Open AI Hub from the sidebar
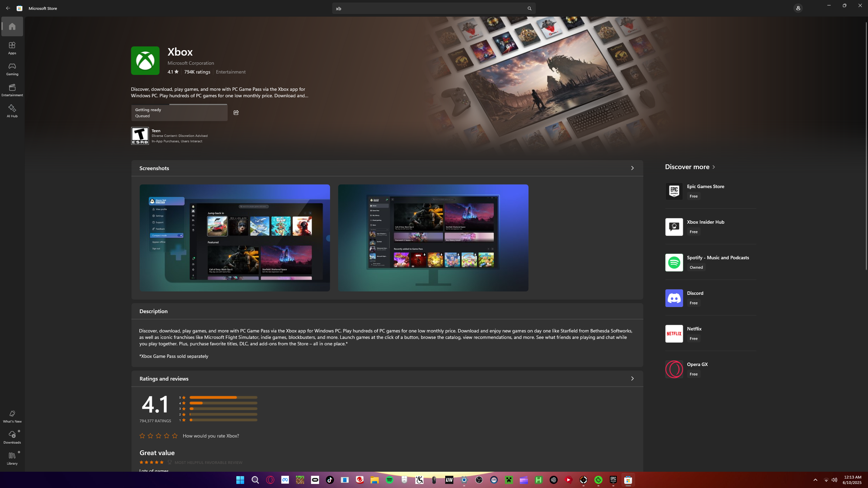Viewport: 868px width, 488px height. click(12, 111)
